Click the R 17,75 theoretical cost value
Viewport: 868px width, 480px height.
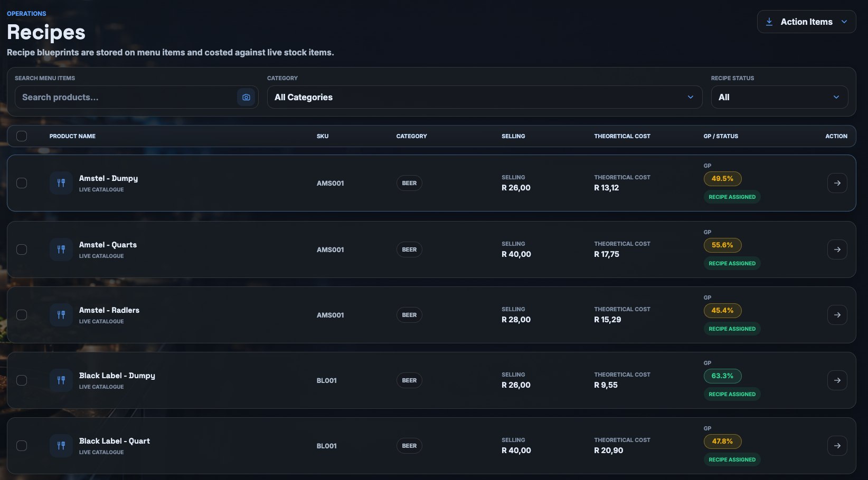point(607,254)
